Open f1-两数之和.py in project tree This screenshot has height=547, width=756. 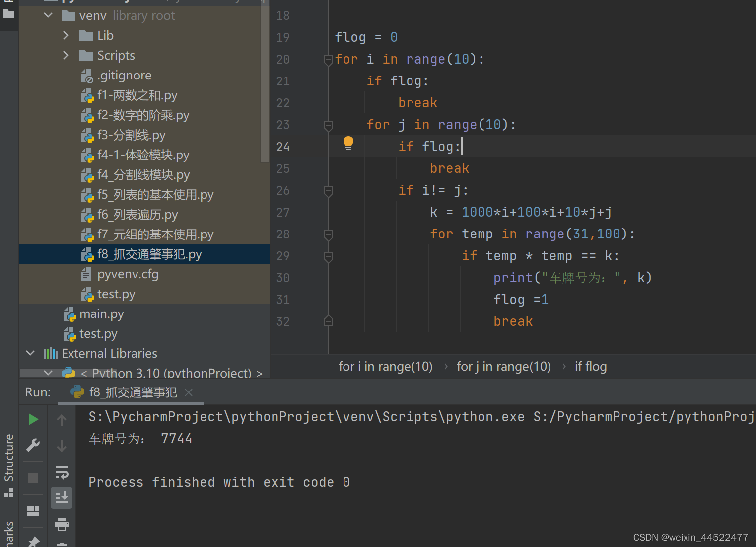pyautogui.click(x=137, y=95)
